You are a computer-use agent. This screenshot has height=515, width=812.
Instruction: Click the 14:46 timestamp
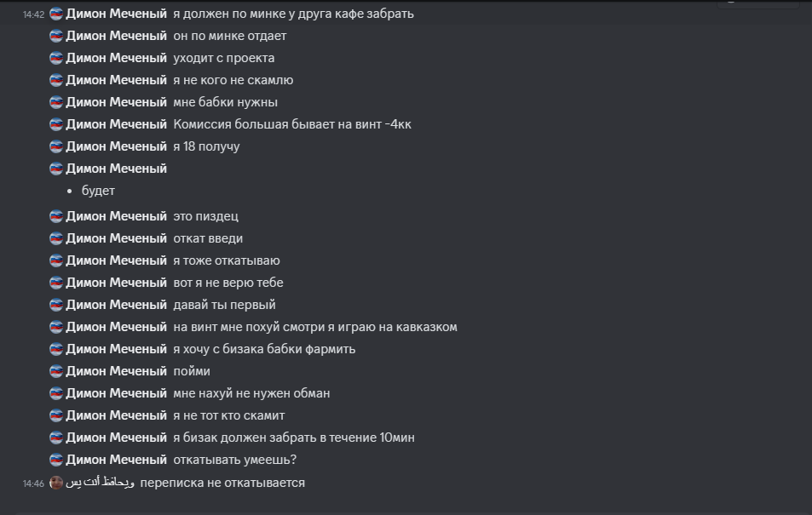coord(34,484)
